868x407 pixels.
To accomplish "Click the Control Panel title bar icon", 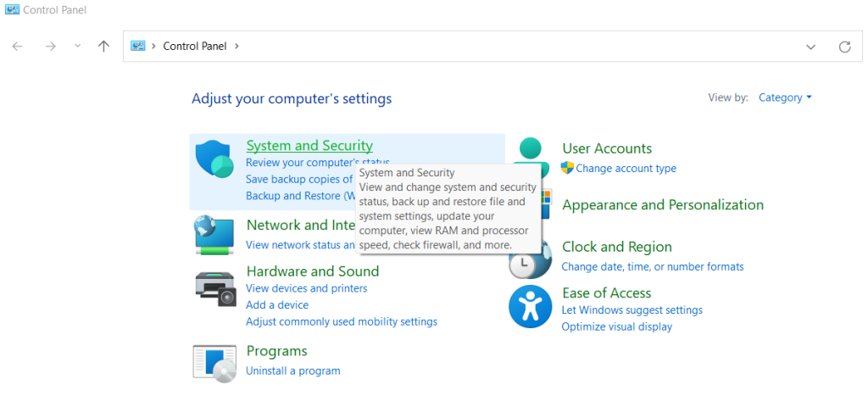I will pos(12,9).
